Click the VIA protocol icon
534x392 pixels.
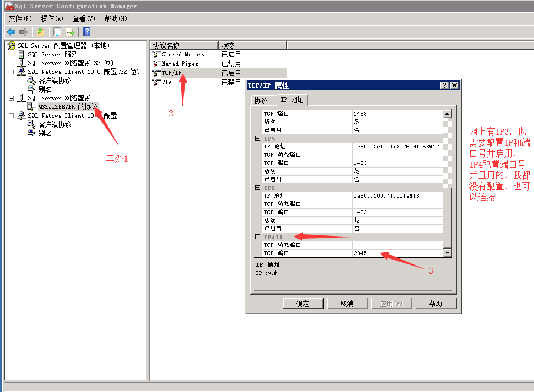point(156,82)
